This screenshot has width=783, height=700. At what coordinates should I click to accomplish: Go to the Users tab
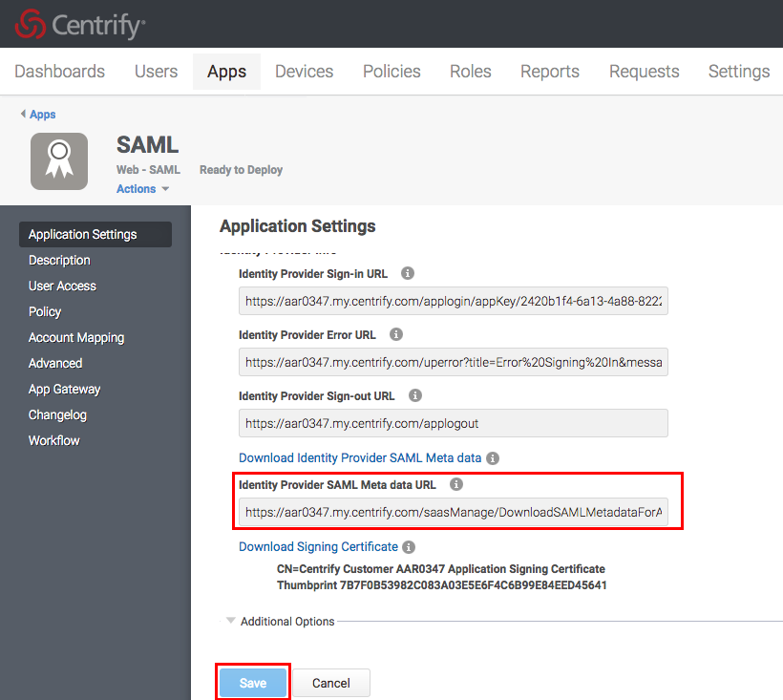coord(156,72)
